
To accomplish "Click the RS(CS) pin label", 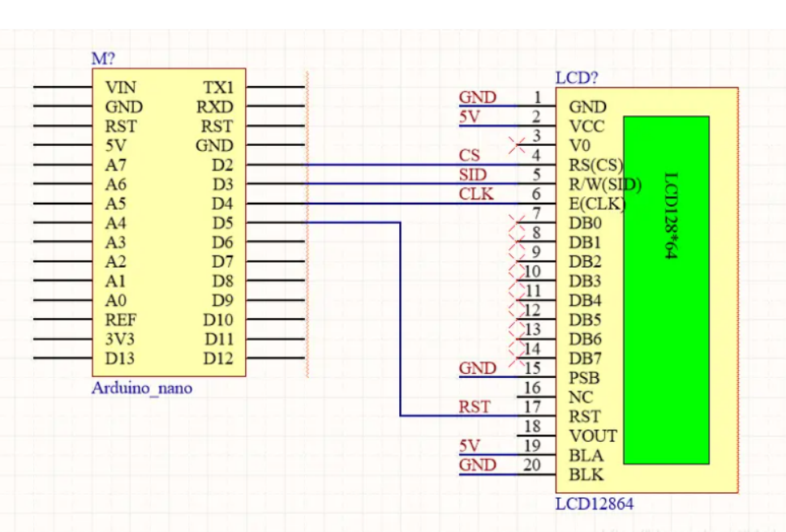I will (596, 165).
